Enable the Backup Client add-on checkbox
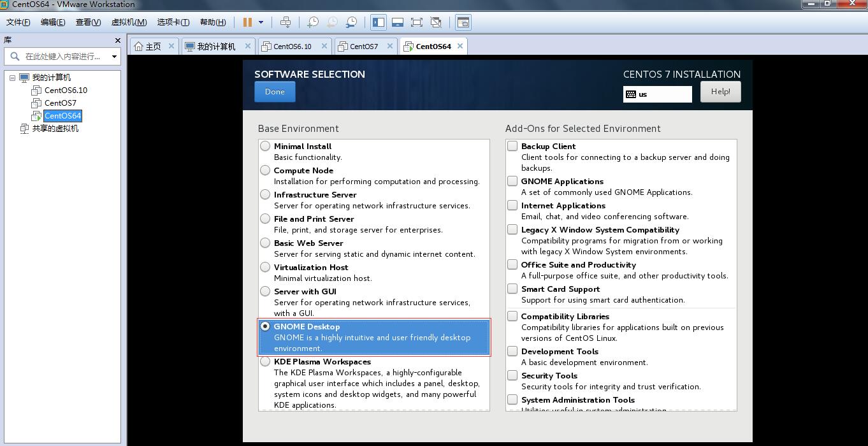 point(512,146)
